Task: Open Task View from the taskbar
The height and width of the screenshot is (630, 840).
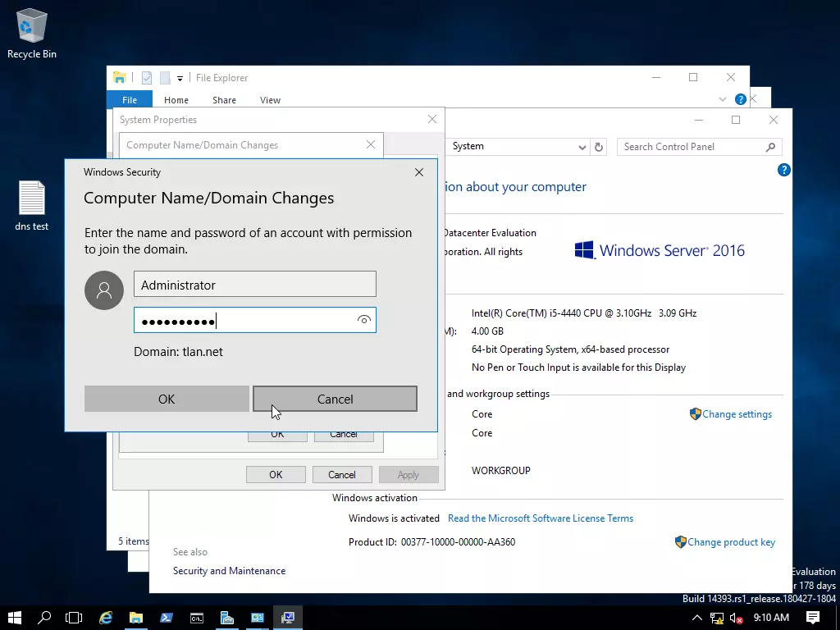Action: click(x=74, y=618)
